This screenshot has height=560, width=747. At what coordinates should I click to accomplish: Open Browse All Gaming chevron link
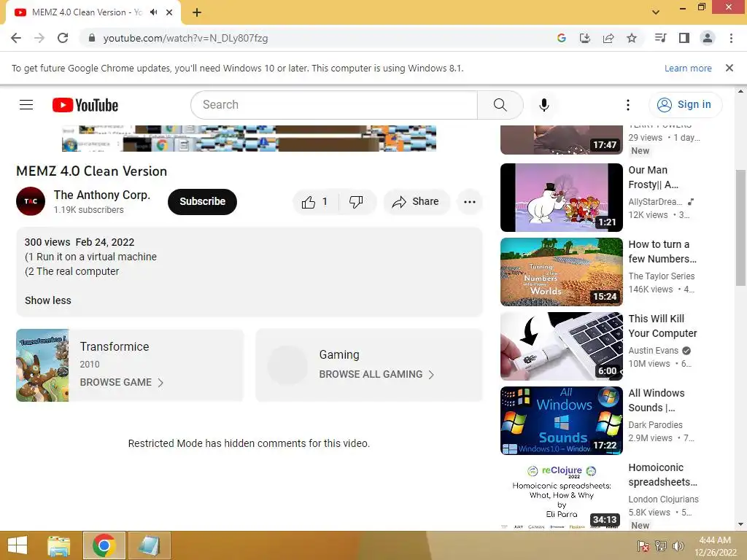point(431,375)
